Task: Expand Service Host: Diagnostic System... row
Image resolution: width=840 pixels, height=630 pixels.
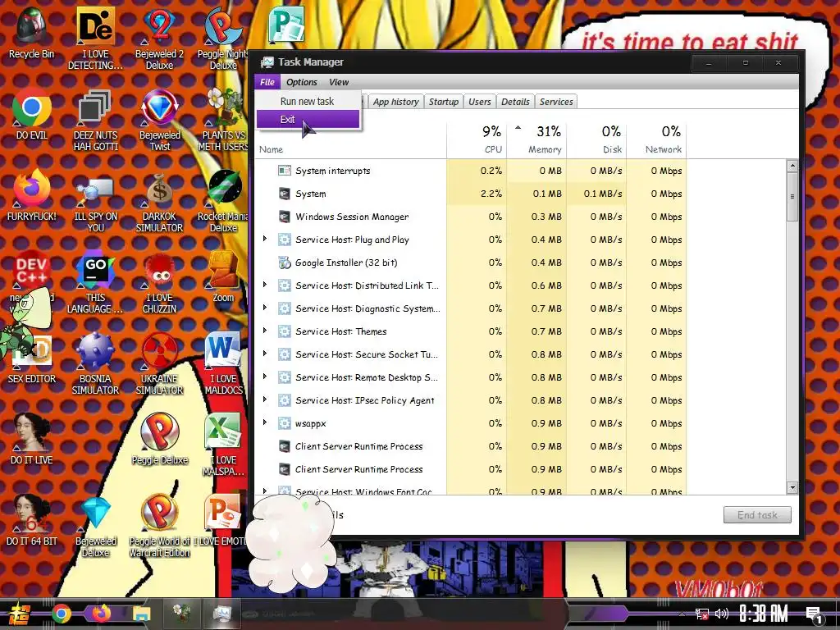Action: click(265, 308)
